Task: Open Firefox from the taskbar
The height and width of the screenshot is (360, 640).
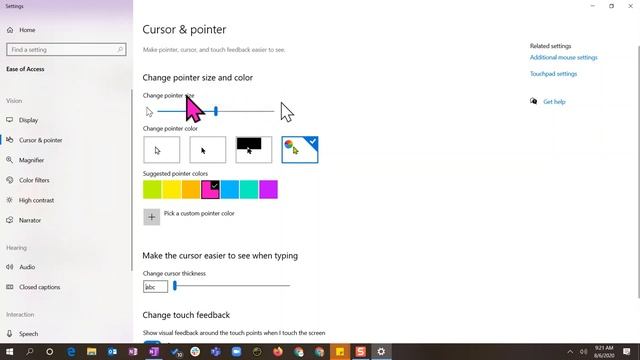Action: click(x=278, y=352)
